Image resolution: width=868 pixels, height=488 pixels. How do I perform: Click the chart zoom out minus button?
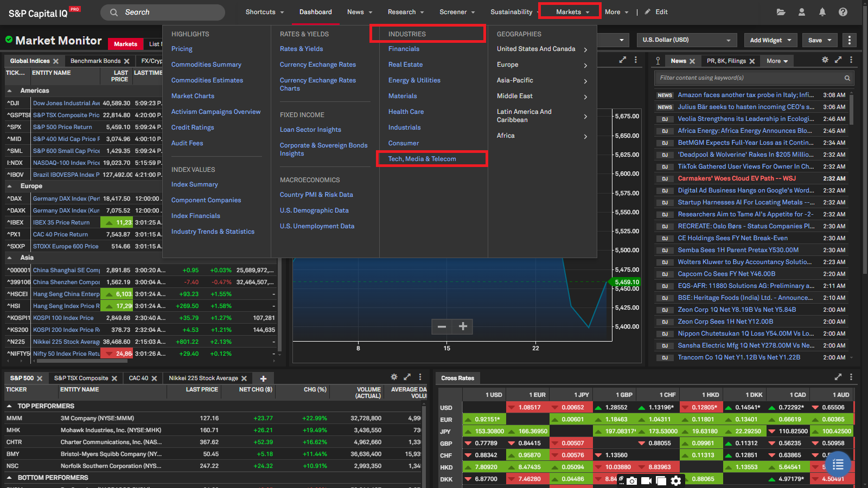(442, 326)
